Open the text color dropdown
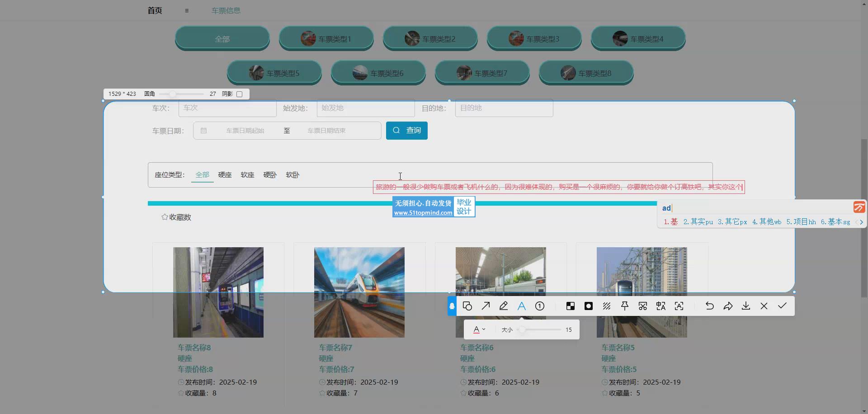The image size is (868, 414). 479,330
